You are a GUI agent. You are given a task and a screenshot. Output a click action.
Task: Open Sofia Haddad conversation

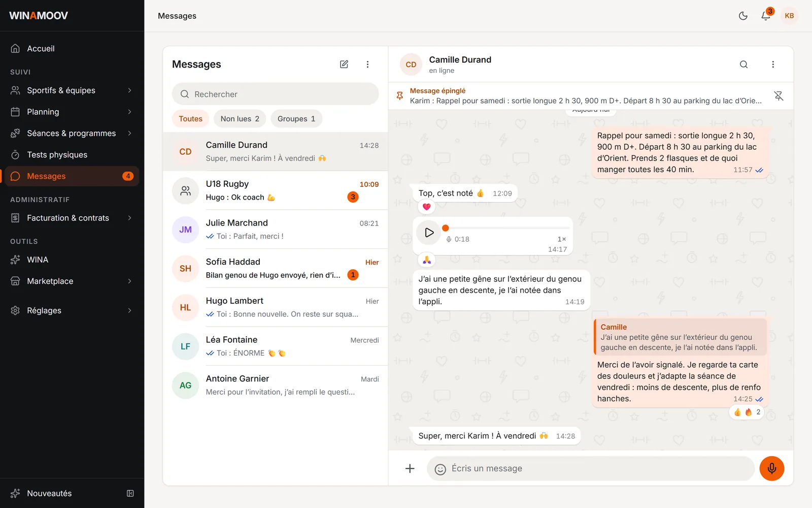[276, 268]
